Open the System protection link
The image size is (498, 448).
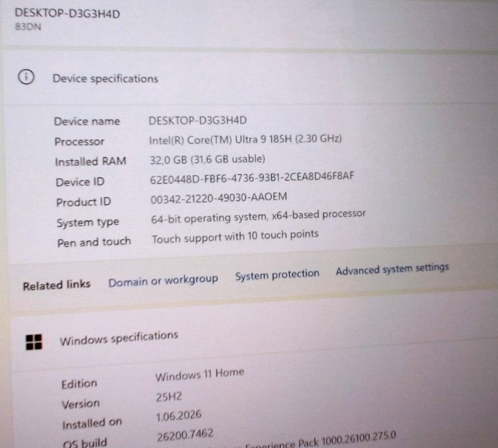coord(277,275)
